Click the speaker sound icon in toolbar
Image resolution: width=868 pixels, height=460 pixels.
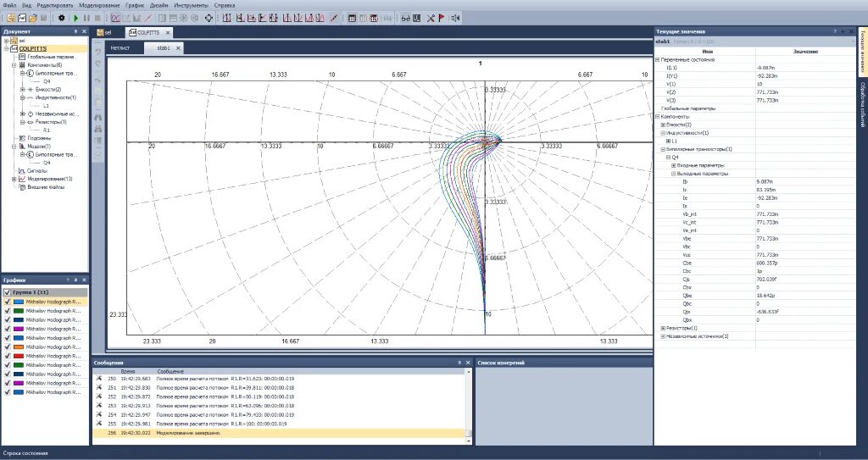click(x=455, y=19)
